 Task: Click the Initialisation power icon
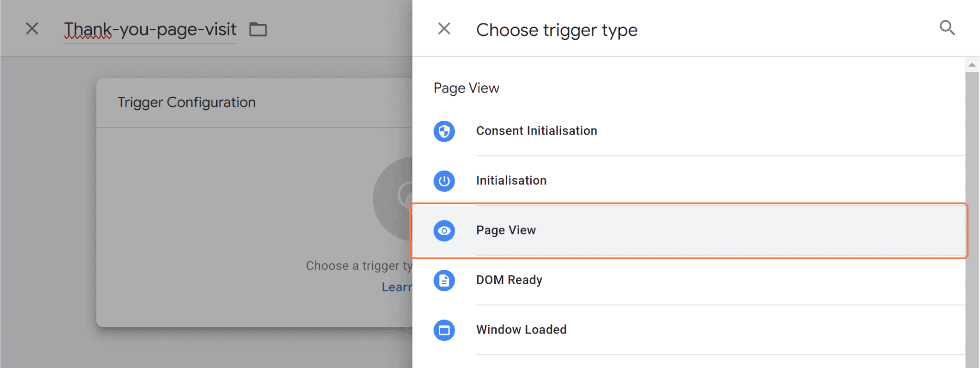(444, 181)
